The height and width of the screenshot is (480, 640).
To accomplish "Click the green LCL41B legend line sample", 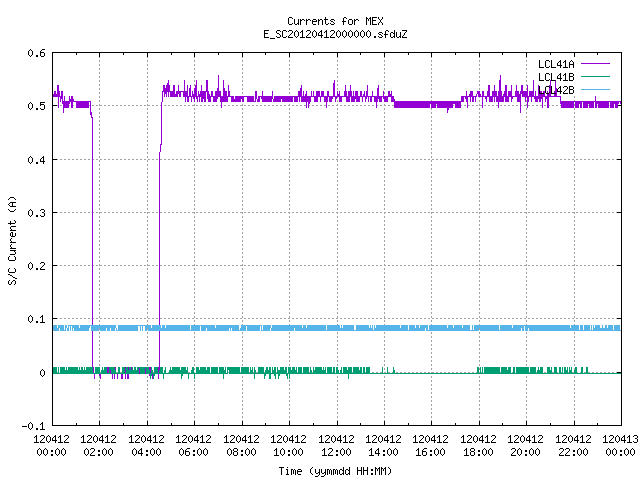I will coord(595,77).
